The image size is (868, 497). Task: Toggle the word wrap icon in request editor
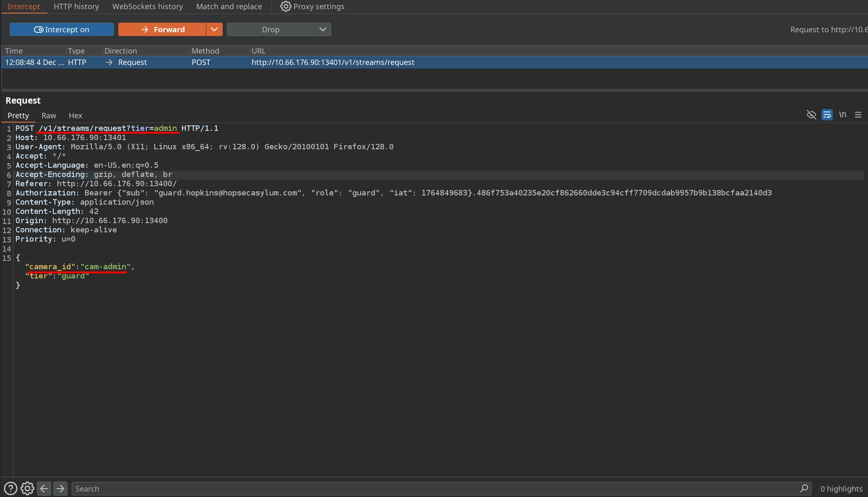pyautogui.click(x=827, y=115)
